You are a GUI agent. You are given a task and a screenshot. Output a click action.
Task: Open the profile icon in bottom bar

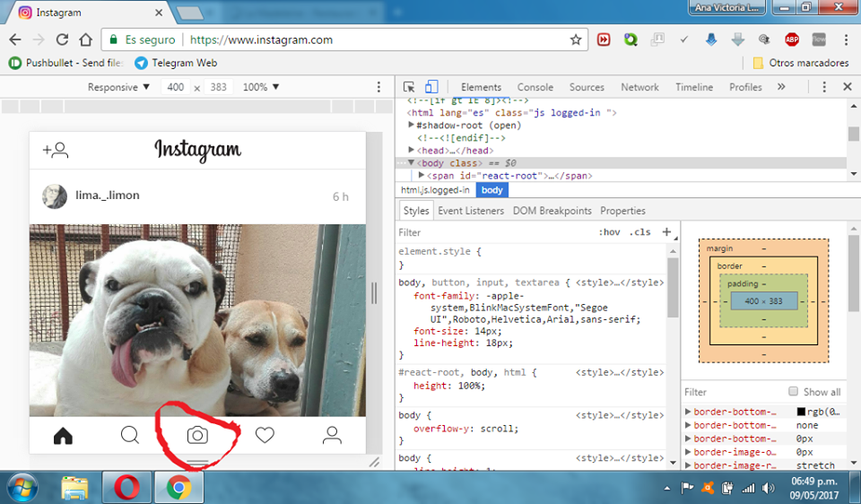pyautogui.click(x=332, y=435)
